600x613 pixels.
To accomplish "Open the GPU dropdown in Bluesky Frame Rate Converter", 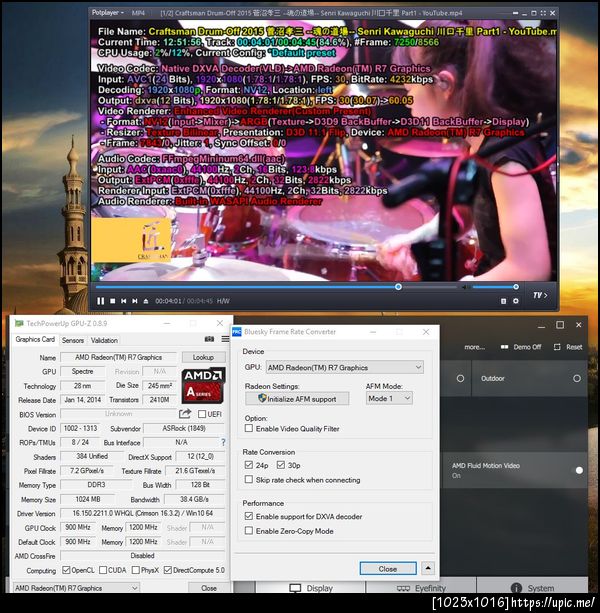I will pos(344,367).
